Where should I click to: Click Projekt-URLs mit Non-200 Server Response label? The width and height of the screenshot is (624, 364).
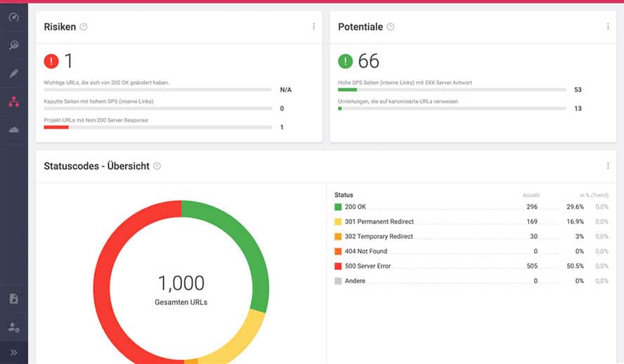coord(96,120)
